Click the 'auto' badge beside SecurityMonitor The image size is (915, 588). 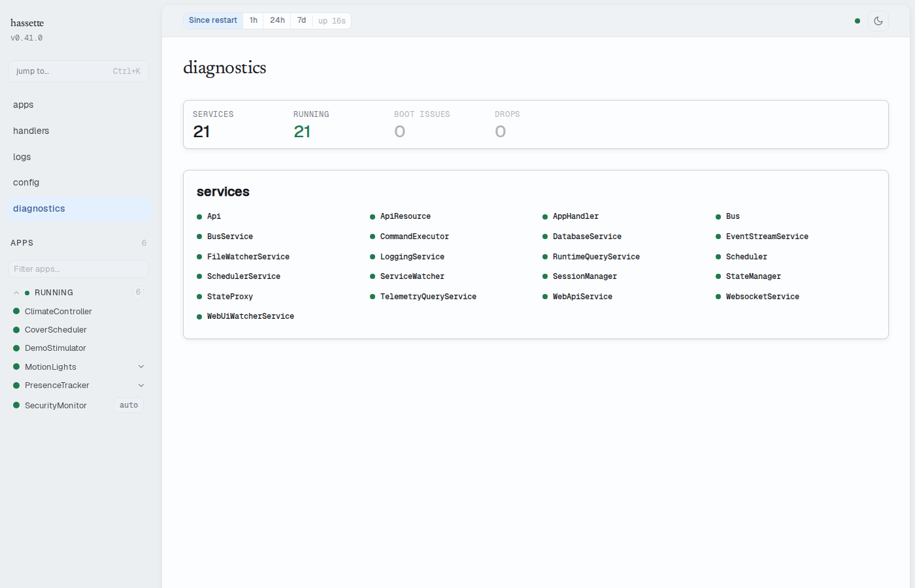[129, 405]
